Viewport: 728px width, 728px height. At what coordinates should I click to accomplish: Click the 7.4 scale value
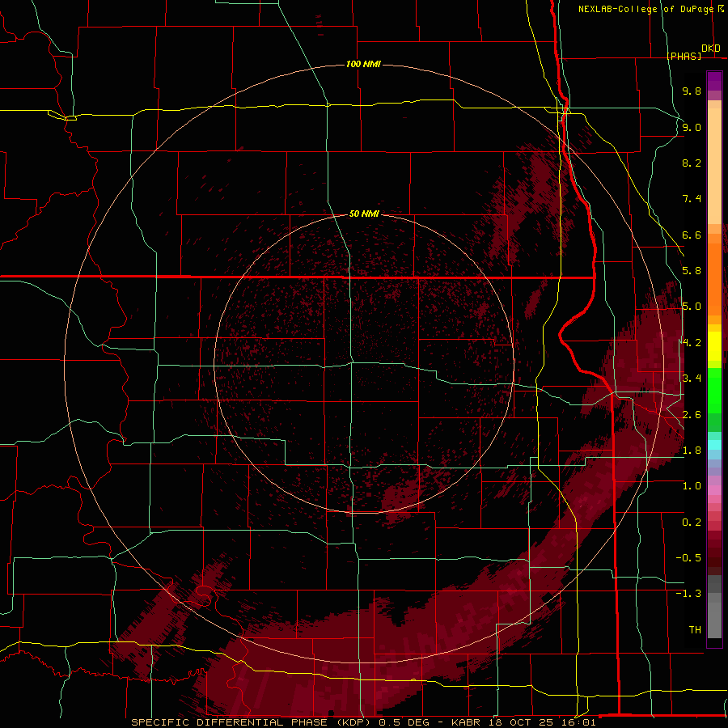click(x=692, y=199)
